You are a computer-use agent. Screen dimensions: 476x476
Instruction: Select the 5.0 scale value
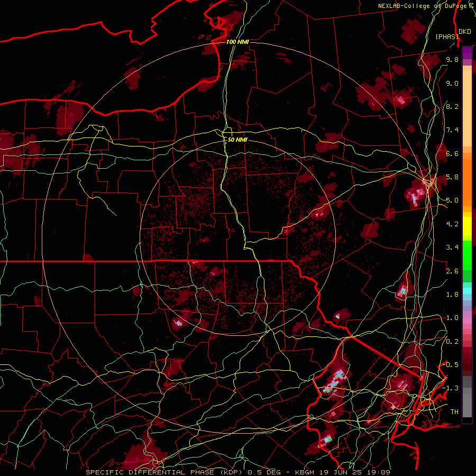pos(452,200)
